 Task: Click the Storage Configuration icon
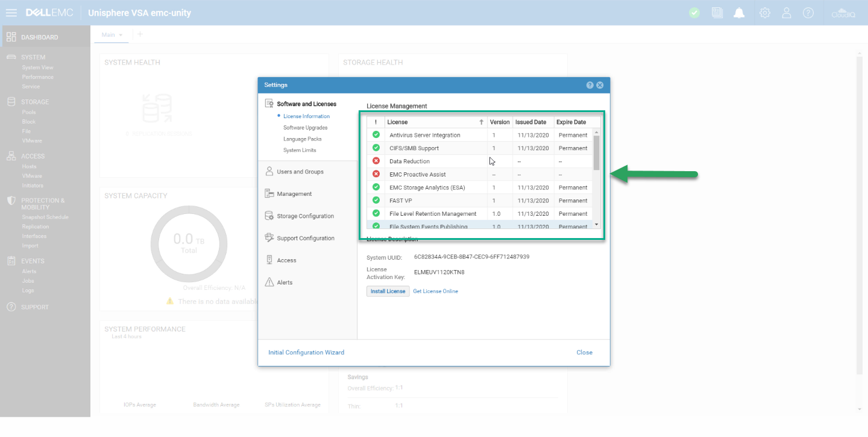(269, 216)
